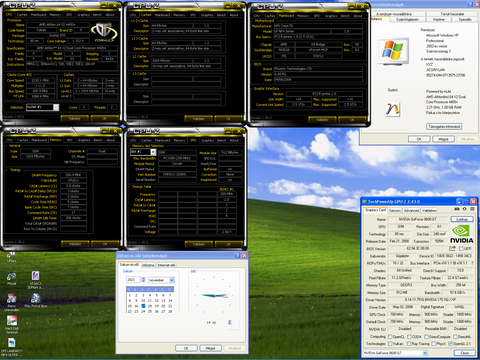Click the GPU name field NVIDIA GeForce 9600 GT
The image size is (480, 360).
coord(418,219)
